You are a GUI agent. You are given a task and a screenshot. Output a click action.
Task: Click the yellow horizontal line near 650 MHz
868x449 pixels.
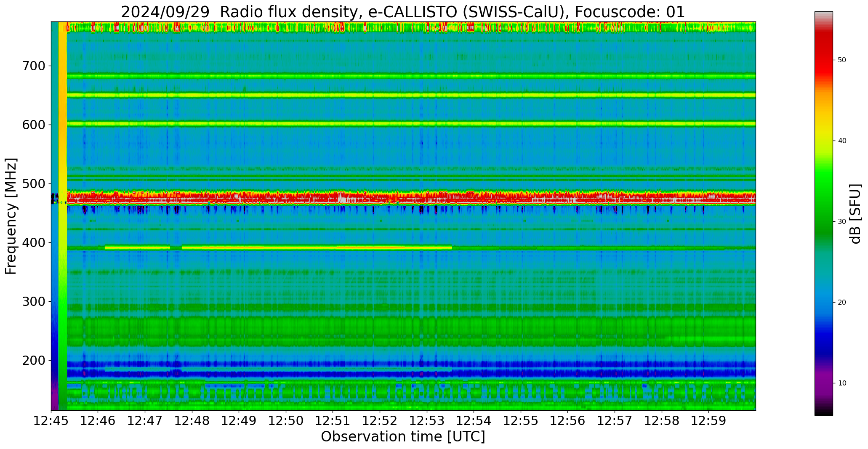[x=411, y=95]
